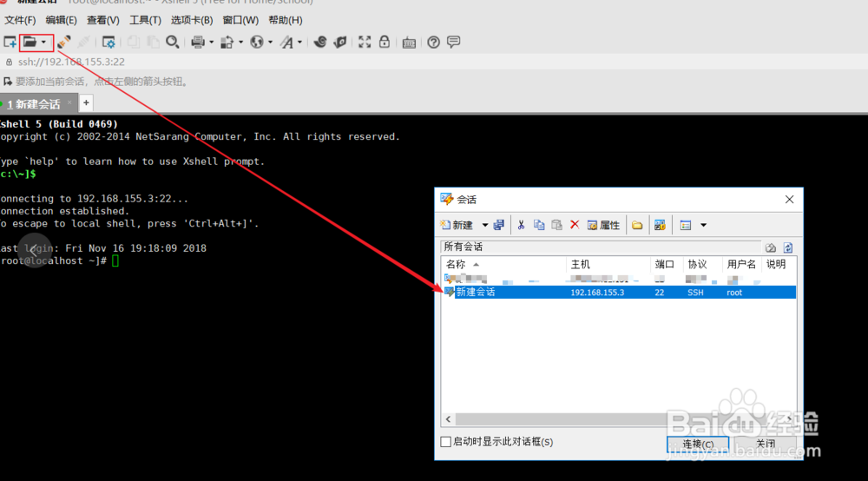
Task: Click the chat feedback bubble icon
Action: tap(453, 42)
